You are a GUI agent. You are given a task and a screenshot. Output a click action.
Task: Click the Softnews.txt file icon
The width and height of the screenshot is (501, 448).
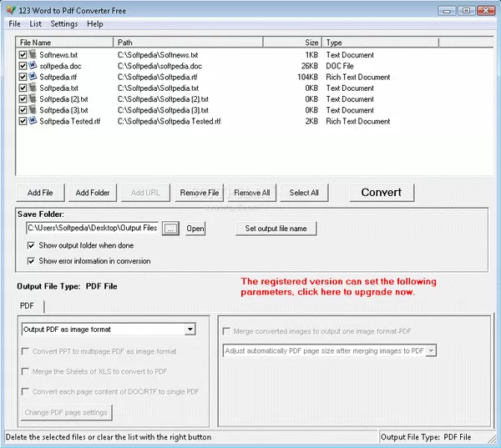pos(33,54)
